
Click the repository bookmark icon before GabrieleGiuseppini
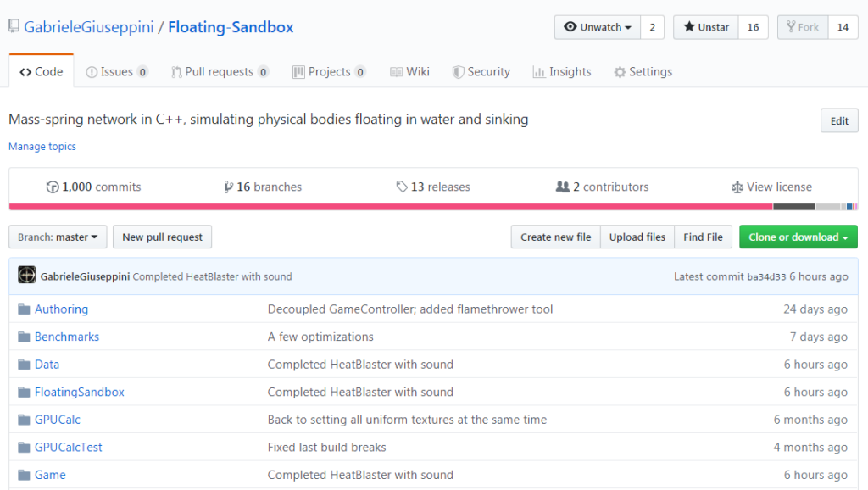point(13,25)
